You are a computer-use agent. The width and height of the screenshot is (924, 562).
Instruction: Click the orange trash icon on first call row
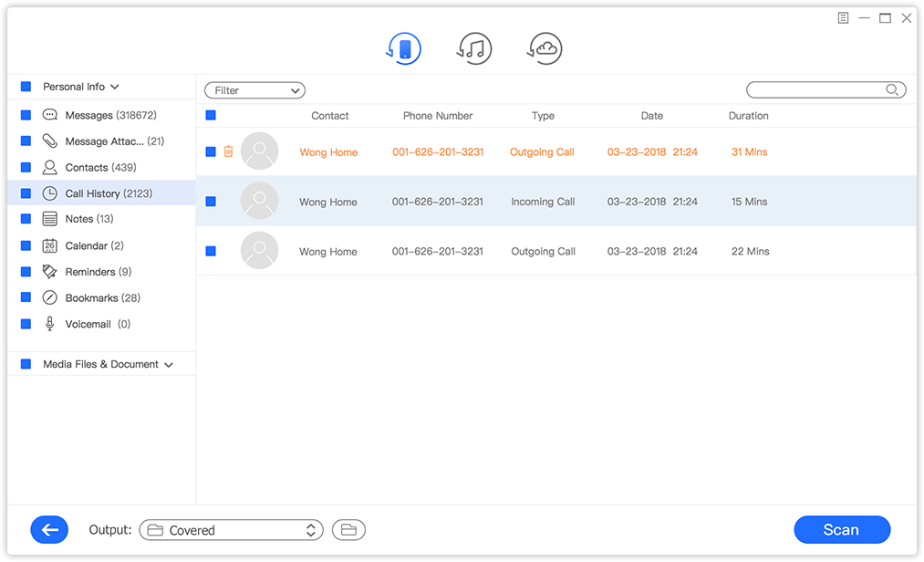pos(229,151)
